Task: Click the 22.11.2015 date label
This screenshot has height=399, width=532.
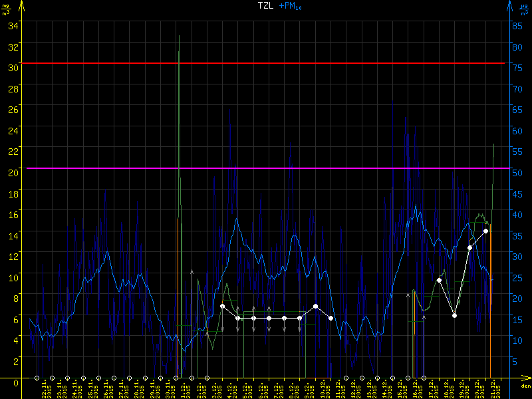Action: click(45, 389)
